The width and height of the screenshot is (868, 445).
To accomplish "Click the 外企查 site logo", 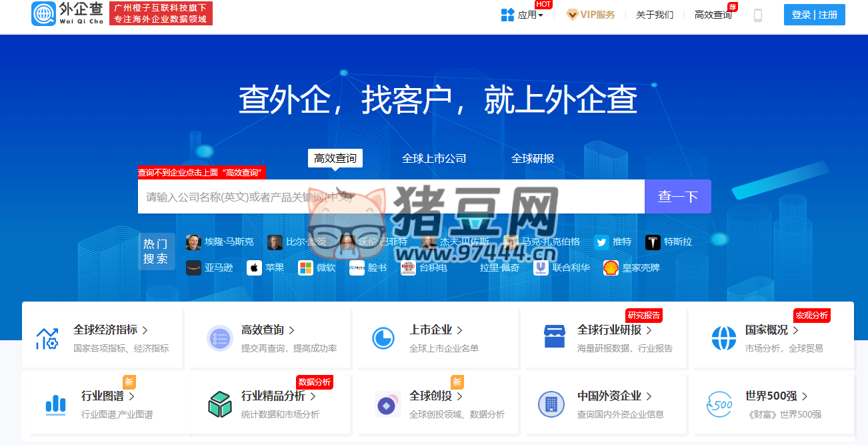I will click(67, 14).
